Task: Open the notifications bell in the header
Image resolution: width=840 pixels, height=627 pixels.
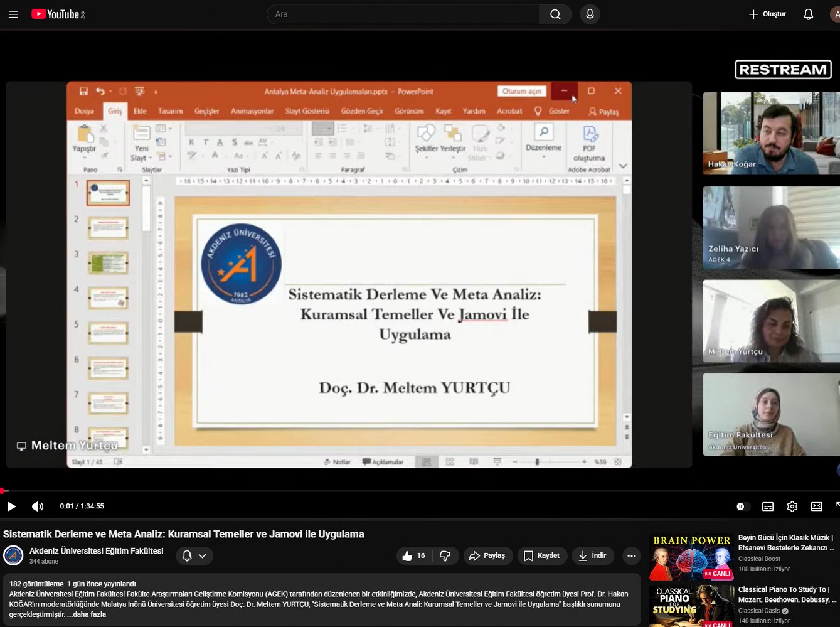Action: click(808, 14)
